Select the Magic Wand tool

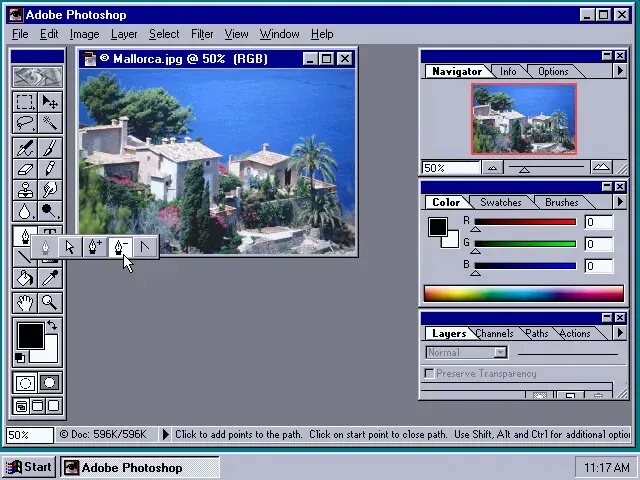(49, 124)
